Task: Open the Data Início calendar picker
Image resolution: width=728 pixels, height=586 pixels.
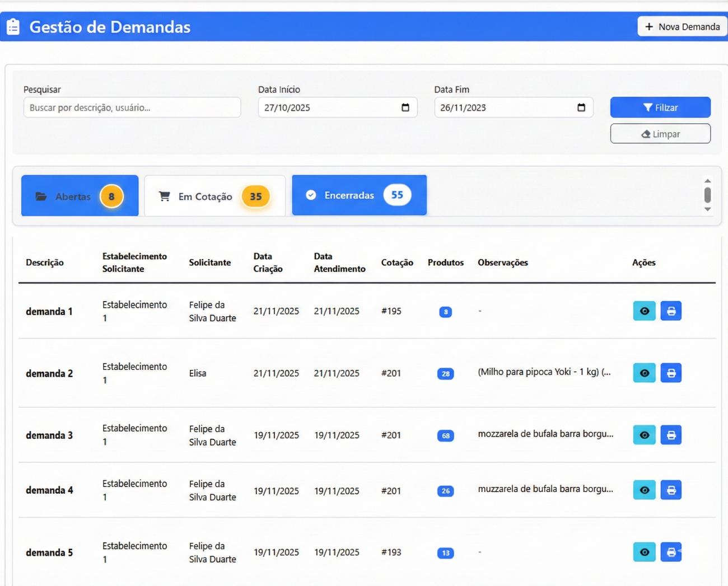Action: pos(405,107)
